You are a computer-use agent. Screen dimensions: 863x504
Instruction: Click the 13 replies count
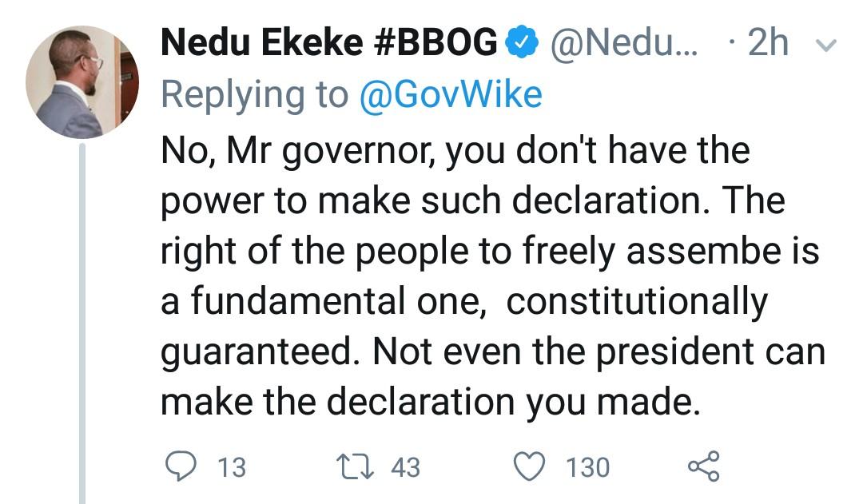click(232, 466)
